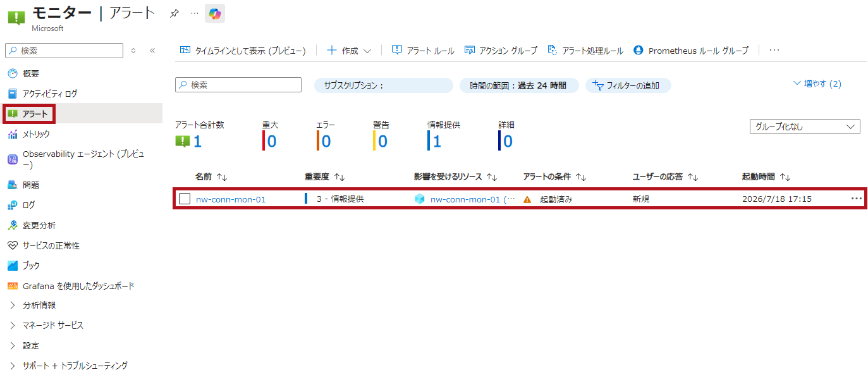The height and width of the screenshot is (377, 868).
Task: Open アクション グループ from the toolbar
Action: [x=501, y=51]
